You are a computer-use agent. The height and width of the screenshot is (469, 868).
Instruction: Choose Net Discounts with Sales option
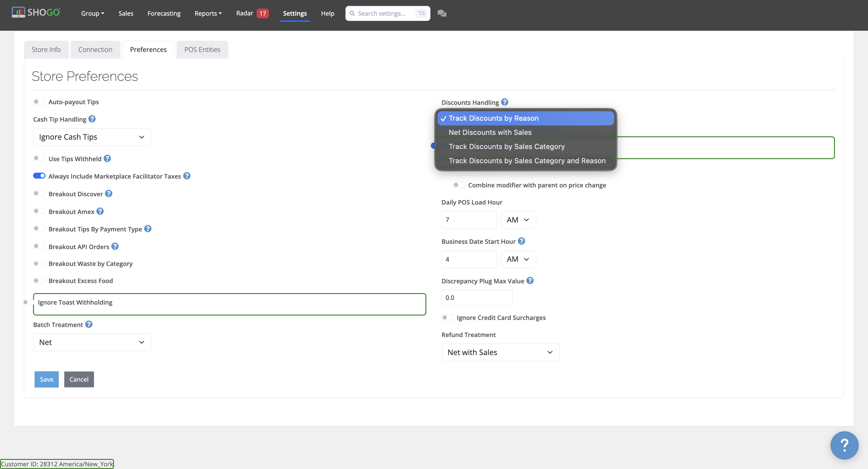click(526, 133)
